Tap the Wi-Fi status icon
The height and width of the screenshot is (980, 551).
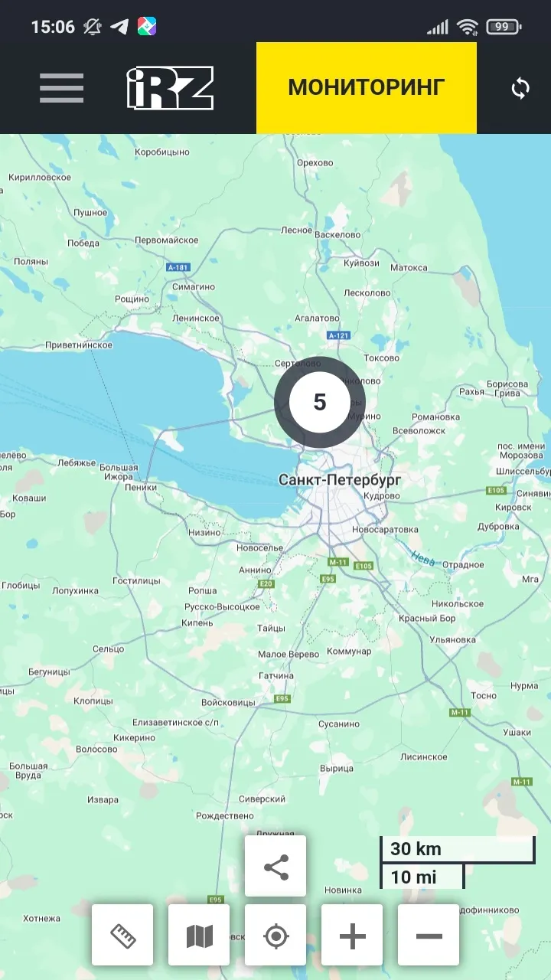(x=468, y=27)
